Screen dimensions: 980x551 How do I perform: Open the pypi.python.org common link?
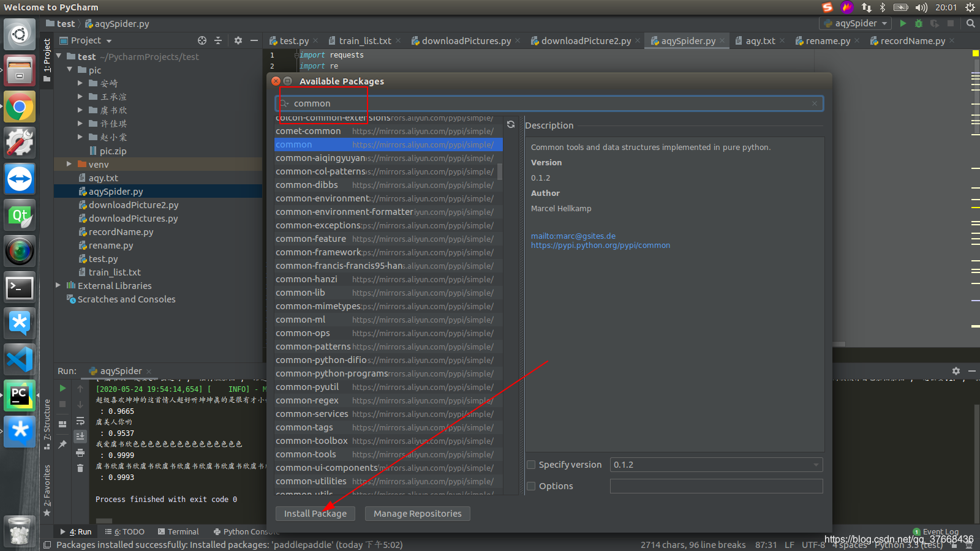(x=600, y=245)
